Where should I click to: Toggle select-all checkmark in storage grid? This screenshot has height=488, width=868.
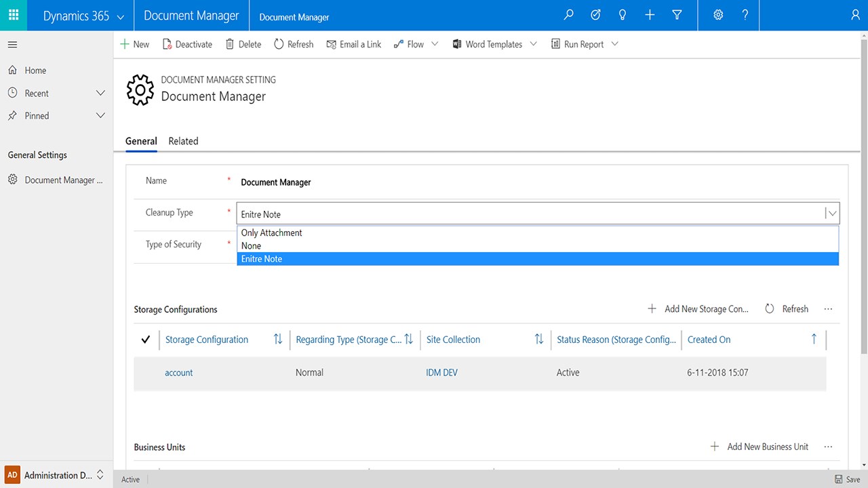pos(145,340)
